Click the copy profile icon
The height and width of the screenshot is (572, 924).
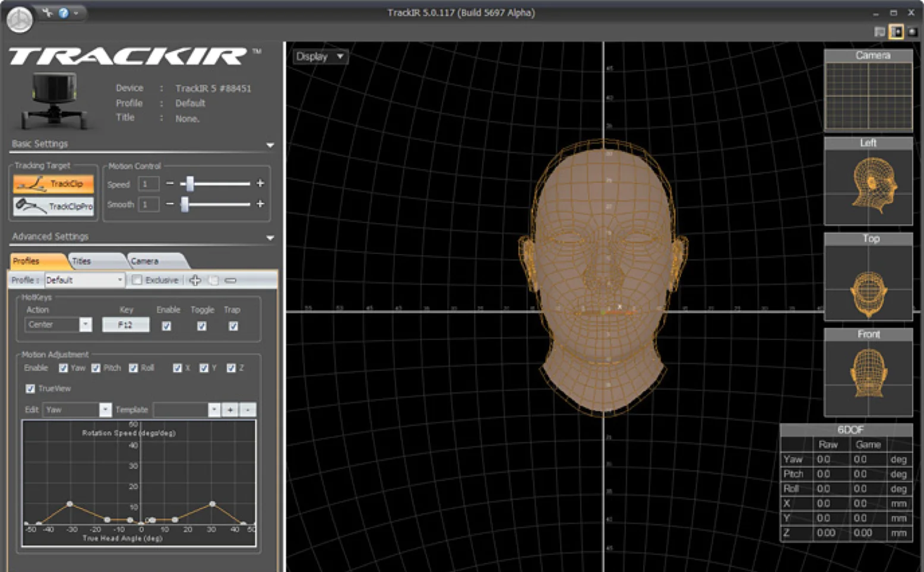tap(213, 280)
